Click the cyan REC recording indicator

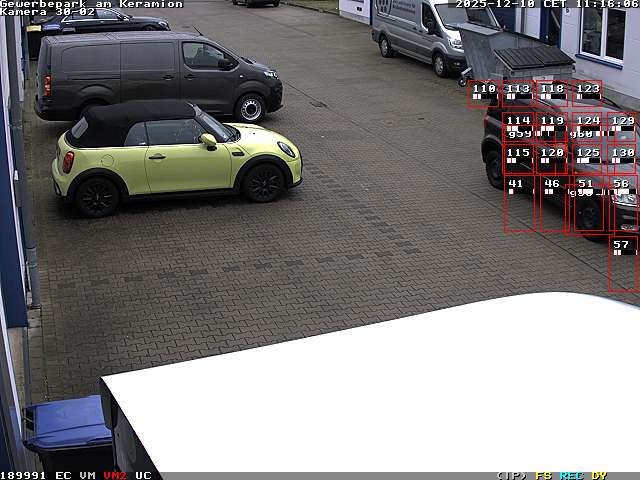pyautogui.click(x=571, y=475)
